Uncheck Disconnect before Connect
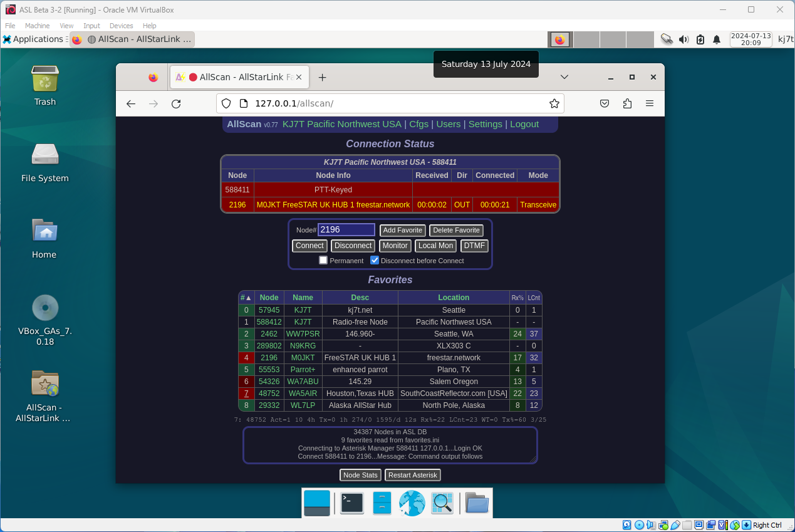The width and height of the screenshot is (795, 532). coord(374,260)
